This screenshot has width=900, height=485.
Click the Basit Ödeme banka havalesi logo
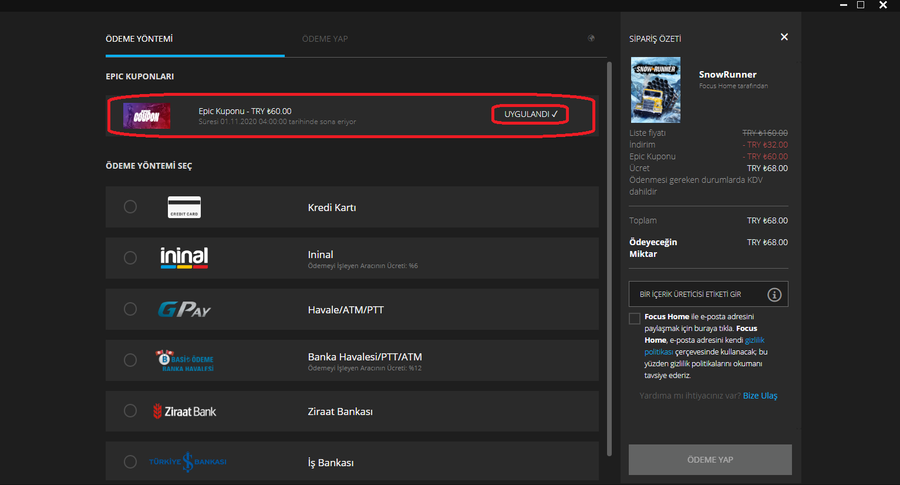(184, 360)
